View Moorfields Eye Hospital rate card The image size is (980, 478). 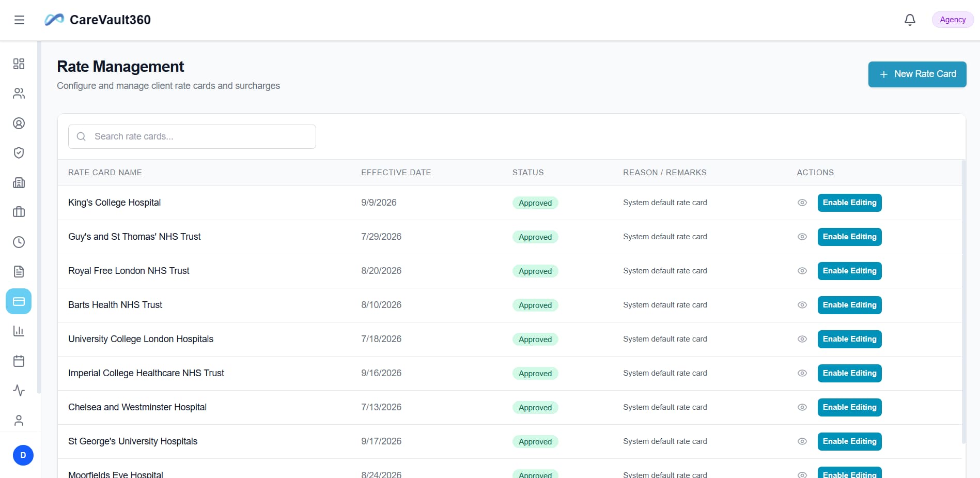[802, 474]
